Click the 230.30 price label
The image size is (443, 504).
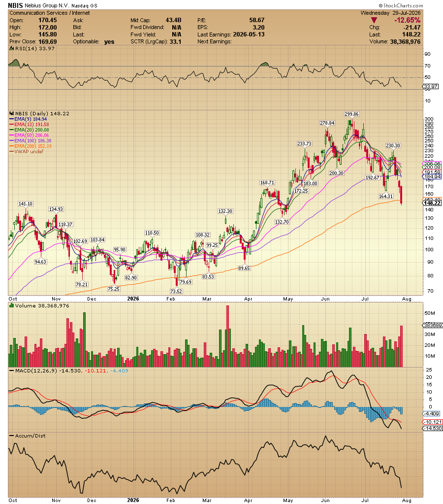393,146
